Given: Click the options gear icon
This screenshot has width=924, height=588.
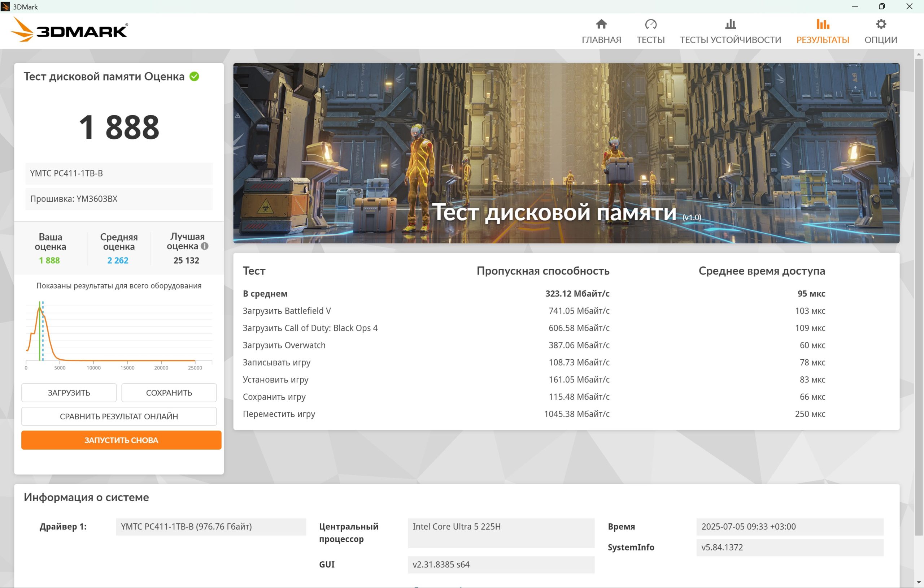Looking at the screenshot, I should [x=881, y=24].
